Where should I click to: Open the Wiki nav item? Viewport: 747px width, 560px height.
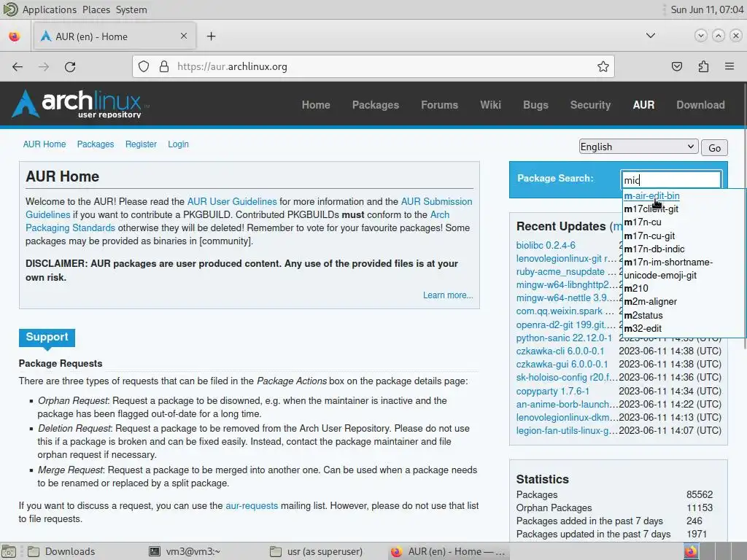coord(490,105)
